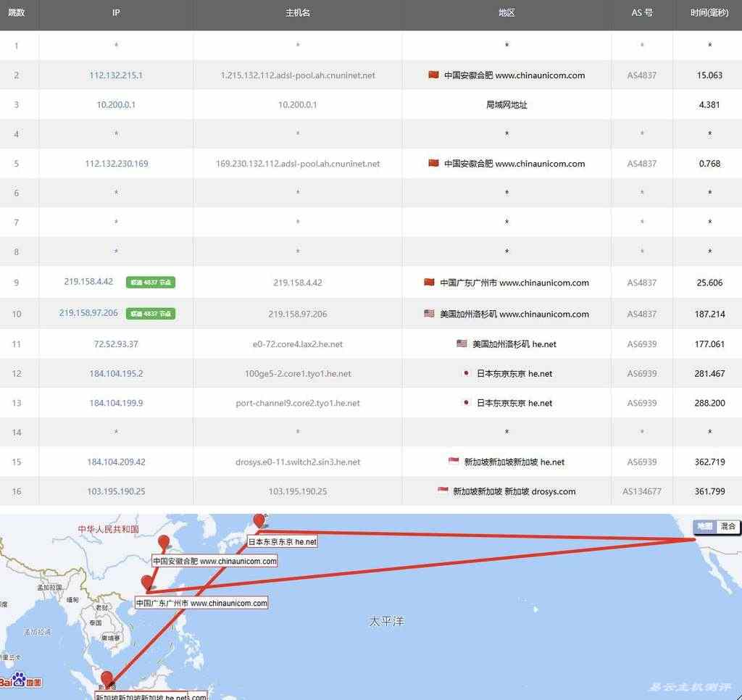Switch map to 混合 hybrid view
This screenshot has width=742, height=700.
(728, 526)
